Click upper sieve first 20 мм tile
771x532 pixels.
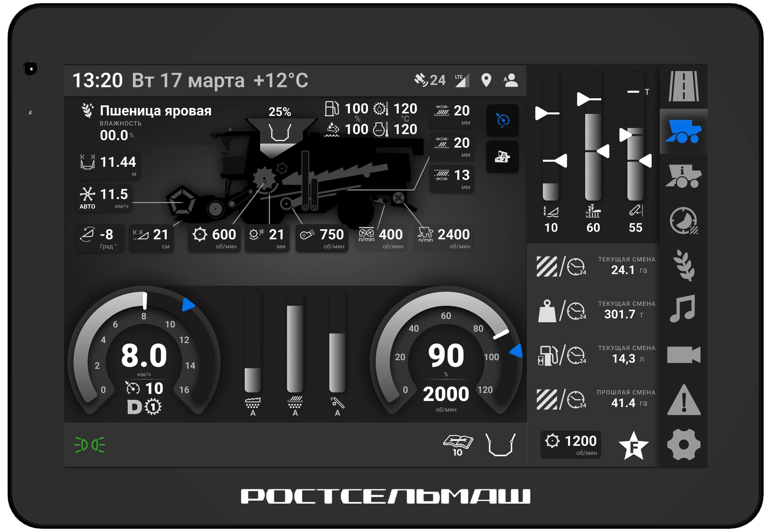tap(452, 114)
